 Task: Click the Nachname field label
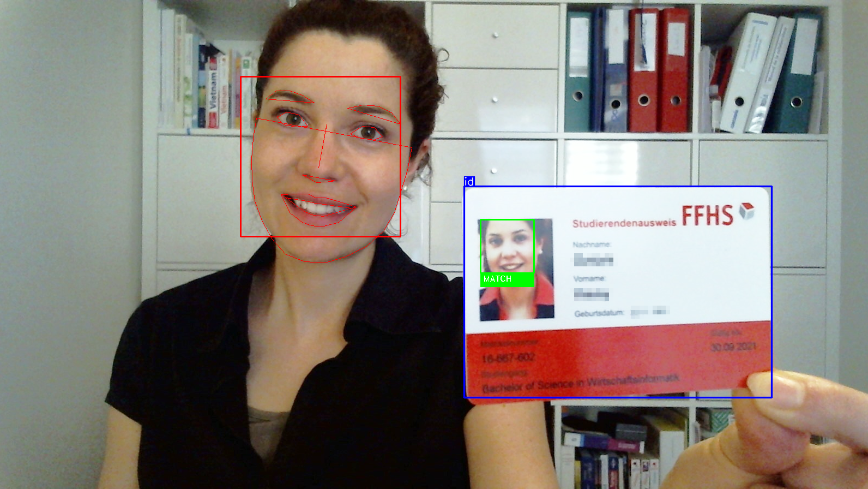tap(591, 244)
